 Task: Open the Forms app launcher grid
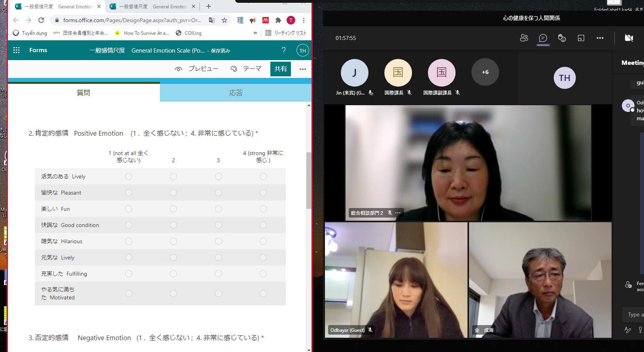pyautogui.click(x=16, y=50)
